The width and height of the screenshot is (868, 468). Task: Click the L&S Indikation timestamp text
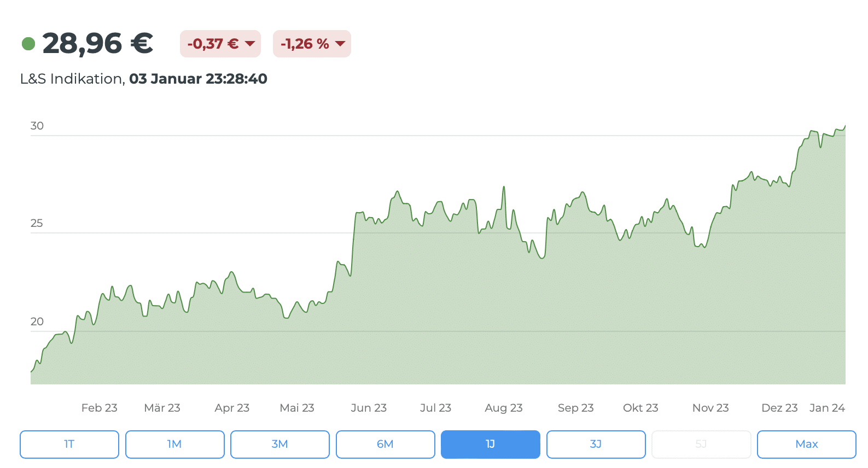(x=144, y=79)
